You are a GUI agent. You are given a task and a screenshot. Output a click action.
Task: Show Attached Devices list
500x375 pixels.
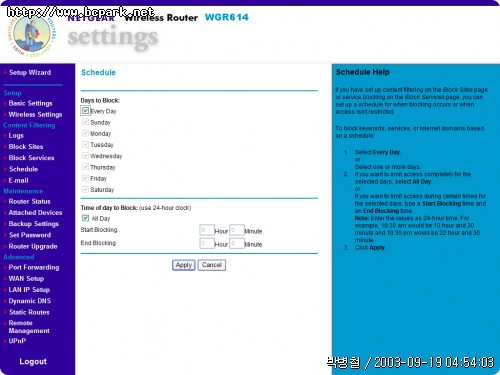click(35, 213)
